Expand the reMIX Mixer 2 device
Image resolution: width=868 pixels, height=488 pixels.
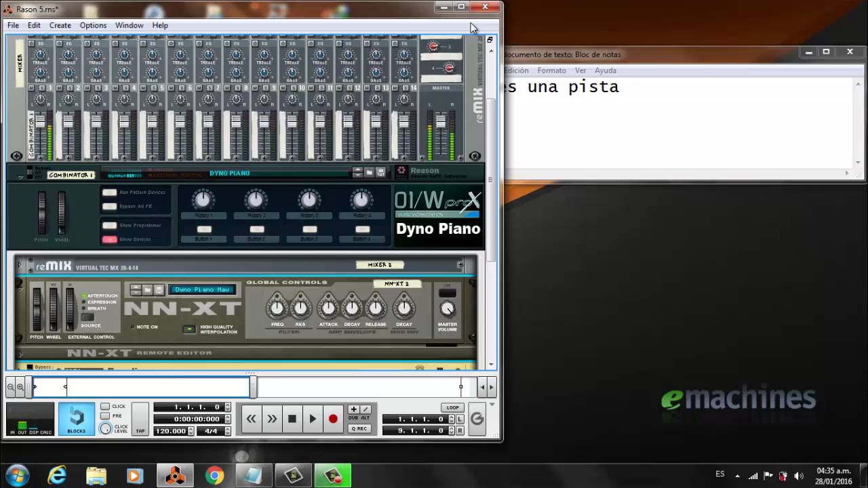coord(20,265)
